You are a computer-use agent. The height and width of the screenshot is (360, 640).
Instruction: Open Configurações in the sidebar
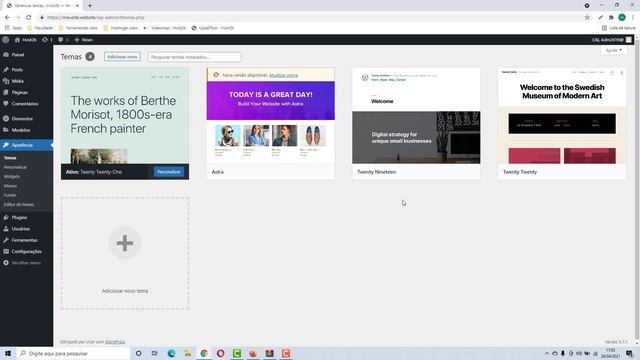click(x=27, y=252)
